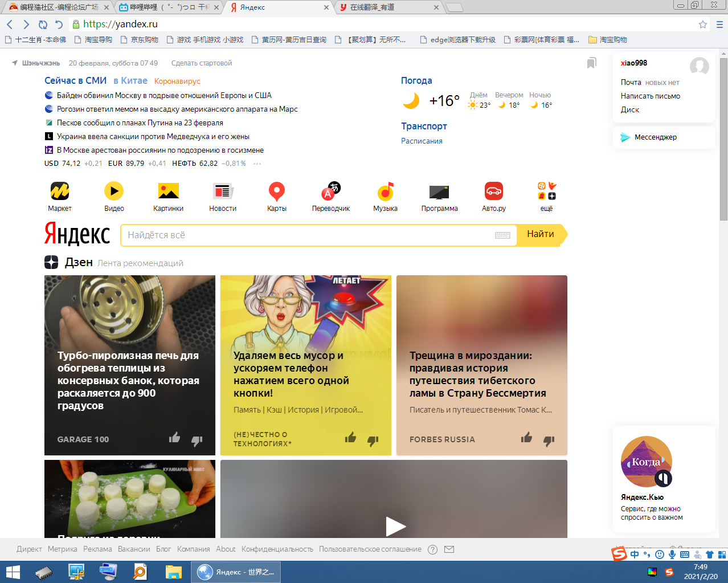Open the Коронавирус news tab
Image resolution: width=728 pixels, height=583 pixels.
click(177, 81)
